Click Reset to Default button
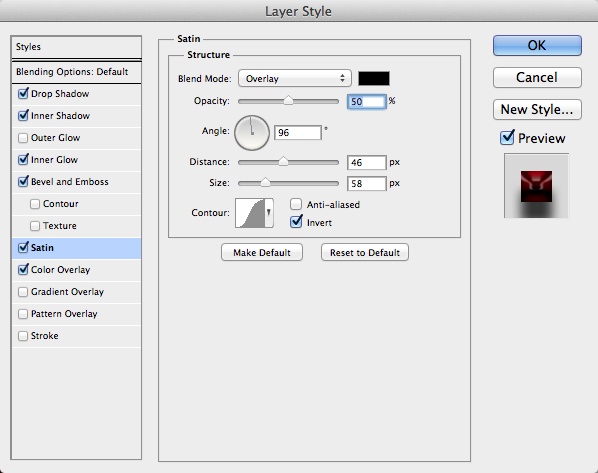The height and width of the screenshot is (473, 598). [x=365, y=253]
